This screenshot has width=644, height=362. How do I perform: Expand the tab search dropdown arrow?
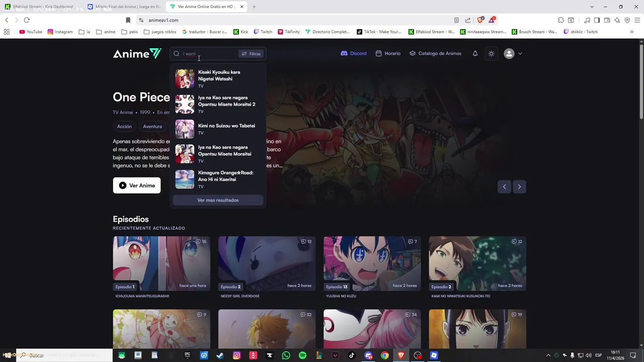[592, 7]
